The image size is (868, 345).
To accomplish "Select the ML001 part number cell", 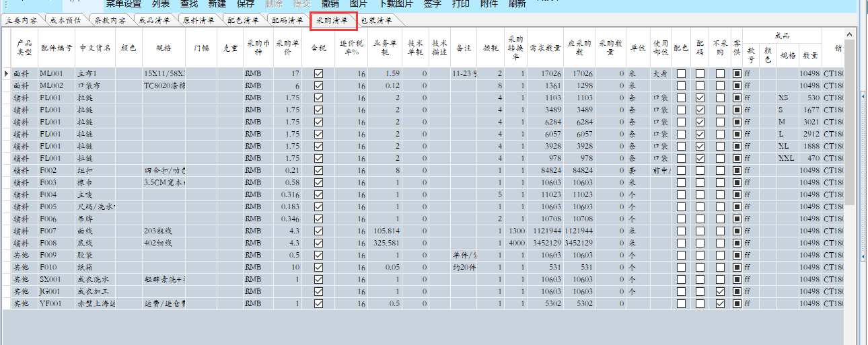I will click(x=57, y=73).
